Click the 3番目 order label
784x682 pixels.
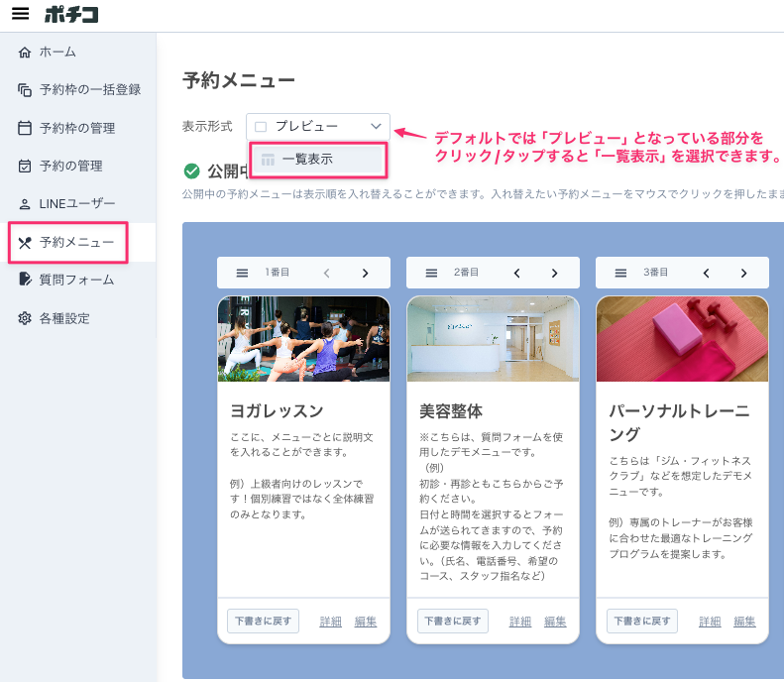[x=655, y=273]
